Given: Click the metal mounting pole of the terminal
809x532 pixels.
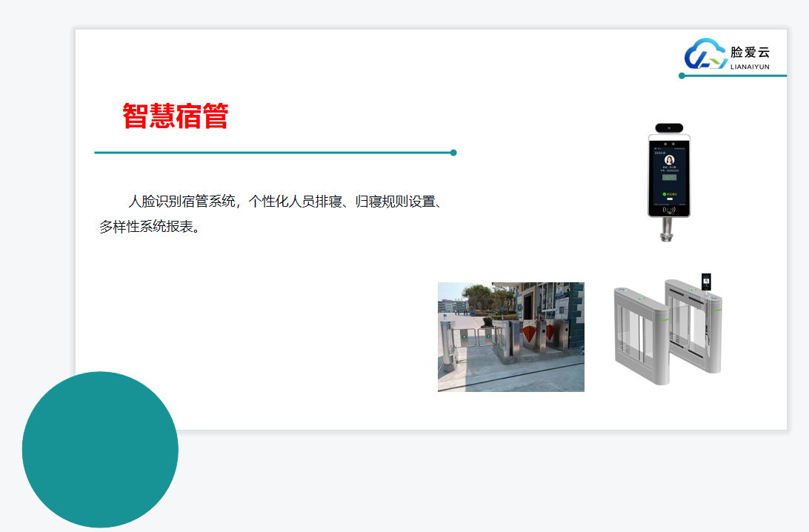Looking at the screenshot, I should coord(669,228).
